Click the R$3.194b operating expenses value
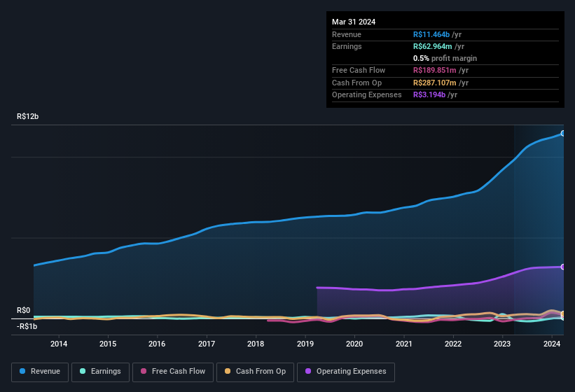 tap(429, 95)
